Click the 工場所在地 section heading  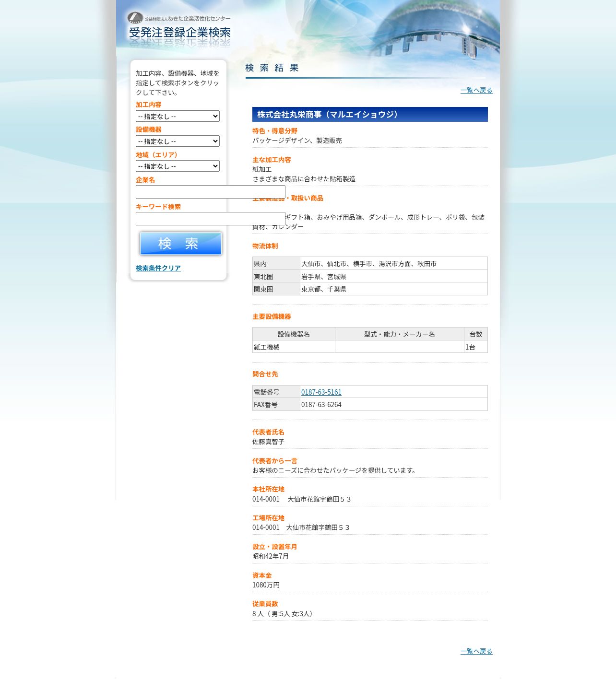[269, 518]
